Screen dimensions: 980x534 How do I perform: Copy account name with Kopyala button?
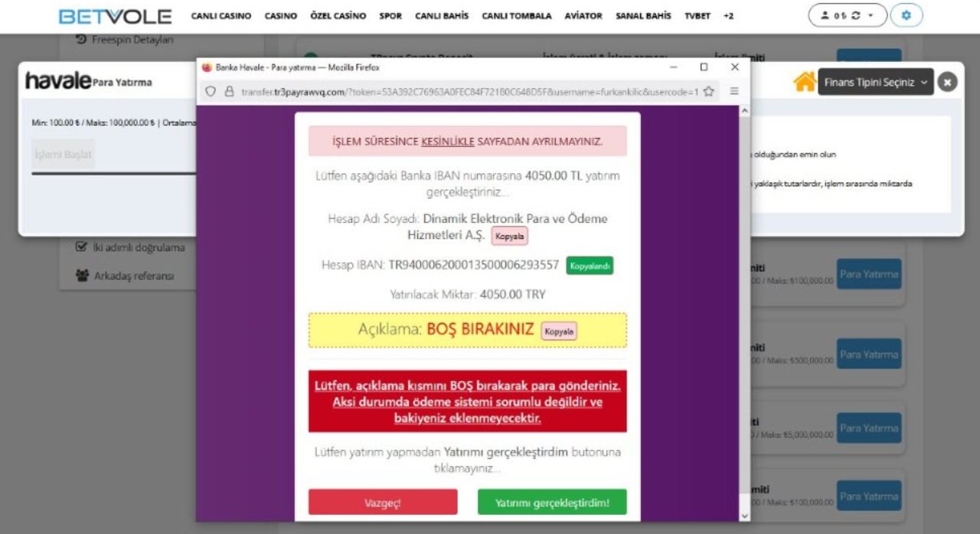(x=510, y=237)
